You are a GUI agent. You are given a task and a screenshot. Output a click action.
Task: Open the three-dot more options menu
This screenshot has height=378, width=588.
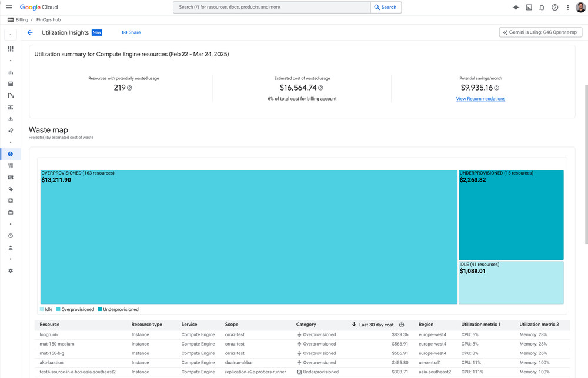pyautogui.click(x=567, y=8)
